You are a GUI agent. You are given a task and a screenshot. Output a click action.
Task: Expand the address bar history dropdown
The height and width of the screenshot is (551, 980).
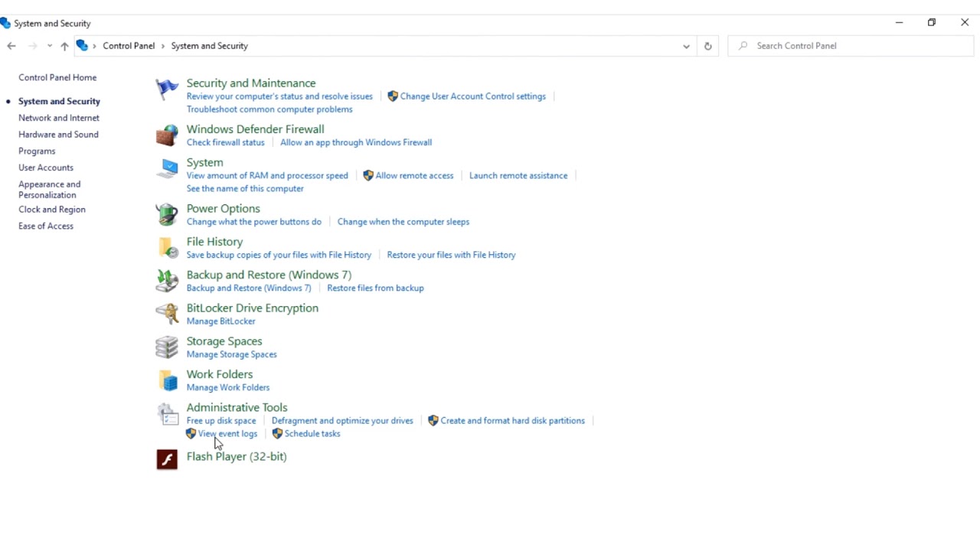pos(686,46)
